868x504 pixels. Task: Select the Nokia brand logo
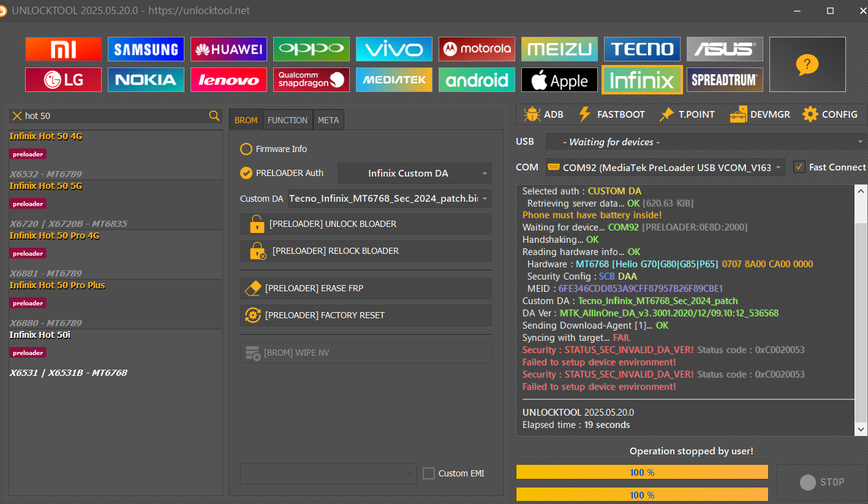[146, 80]
